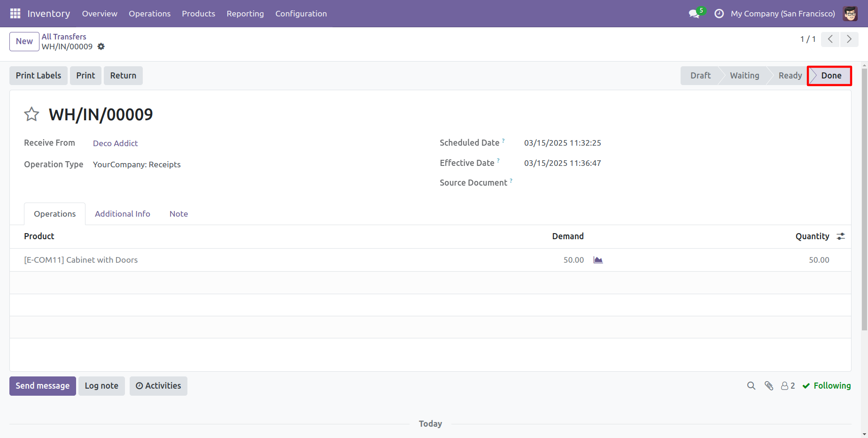Click the Draft status stage
Image resolution: width=868 pixels, height=438 pixels.
tap(700, 76)
